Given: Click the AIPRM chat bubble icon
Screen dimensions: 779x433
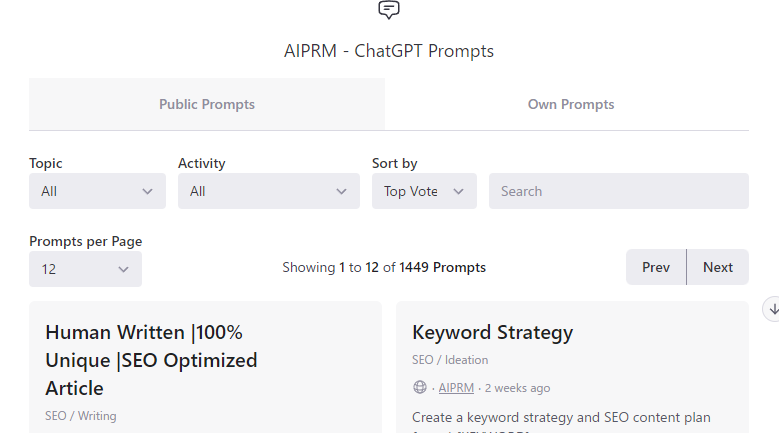Looking at the screenshot, I should click(389, 9).
